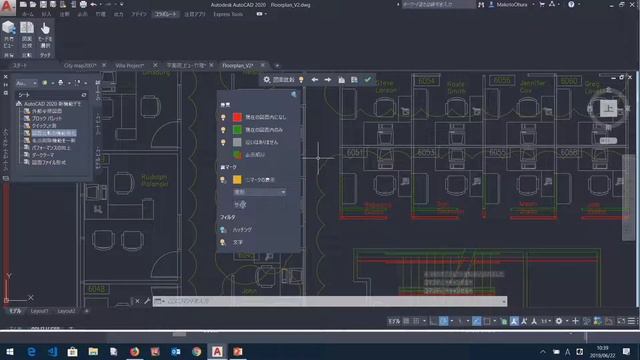The width and height of the screenshot is (640, 360).
Task: Click the Open file icon in quick access toolbar
Action: (x=33, y=4)
